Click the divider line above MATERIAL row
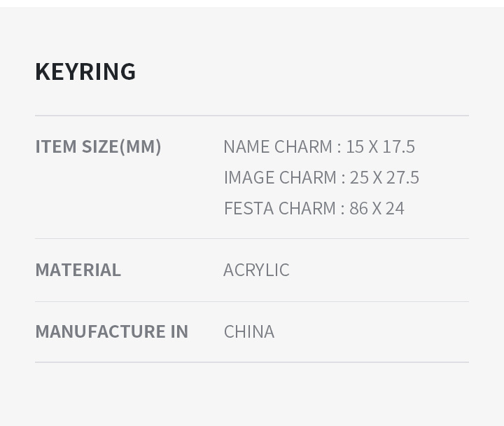Screen dimensions: 504x426 252,239
